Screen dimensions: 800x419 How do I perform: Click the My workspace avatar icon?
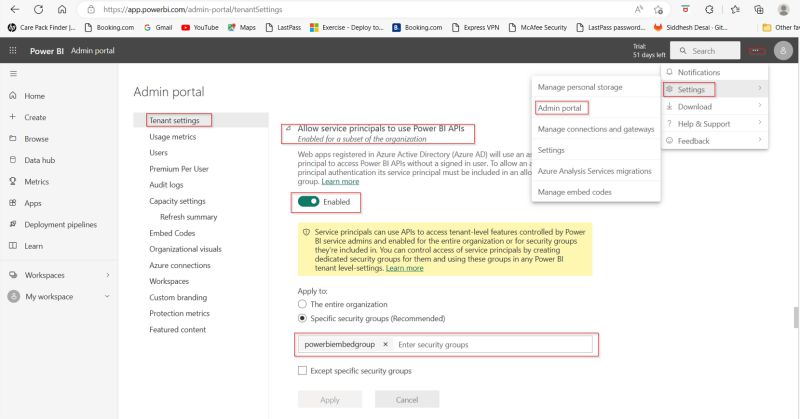pos(14,296)
